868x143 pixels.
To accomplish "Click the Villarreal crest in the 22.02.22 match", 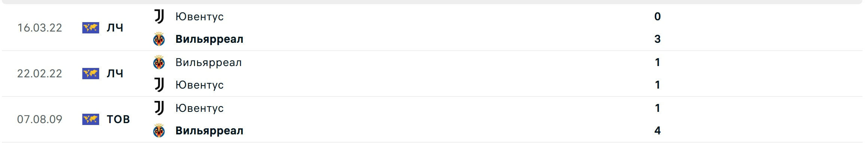I will pyautogui.click(x=159, y=62).
